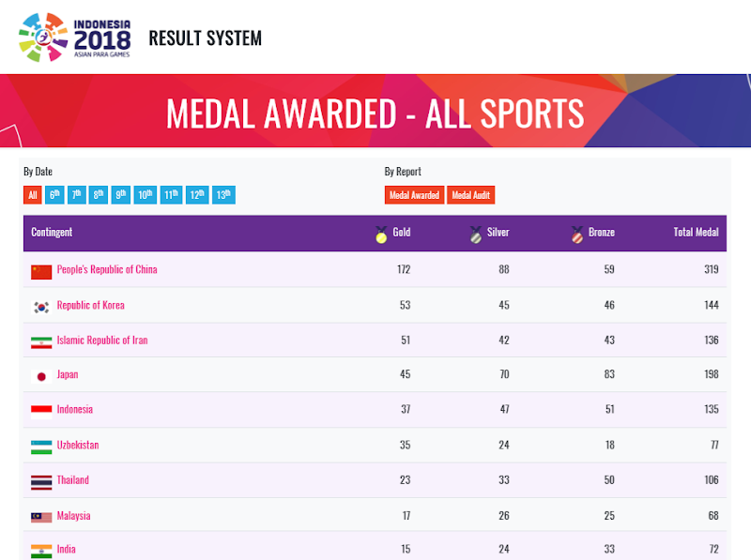Filter medals by the 6th
751x560 pixels.
[55, 195]
